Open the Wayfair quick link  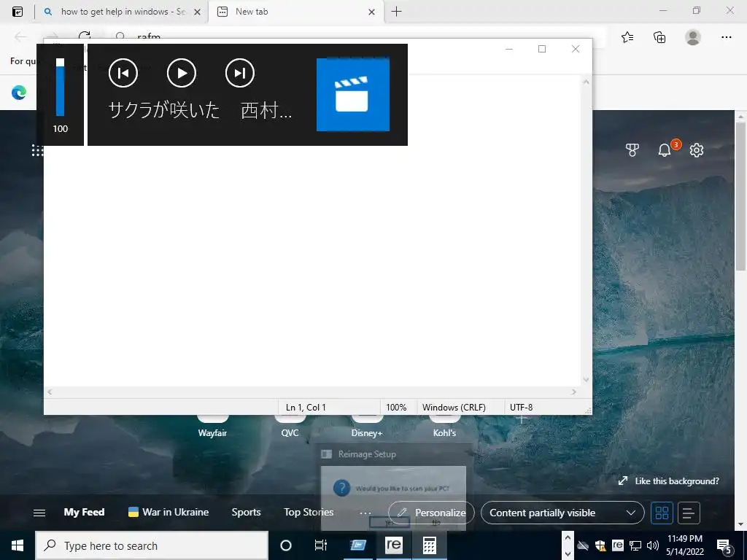[x=212, y=433]
